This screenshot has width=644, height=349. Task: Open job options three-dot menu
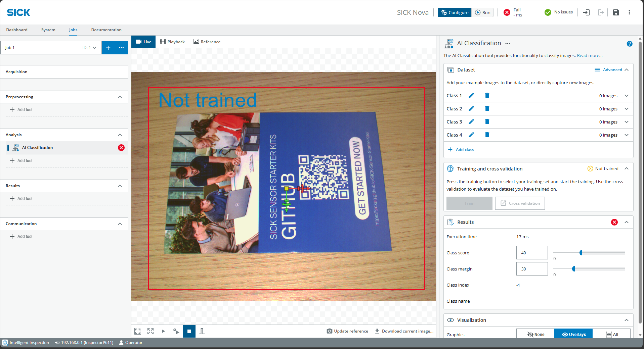(x=121, y=48)
